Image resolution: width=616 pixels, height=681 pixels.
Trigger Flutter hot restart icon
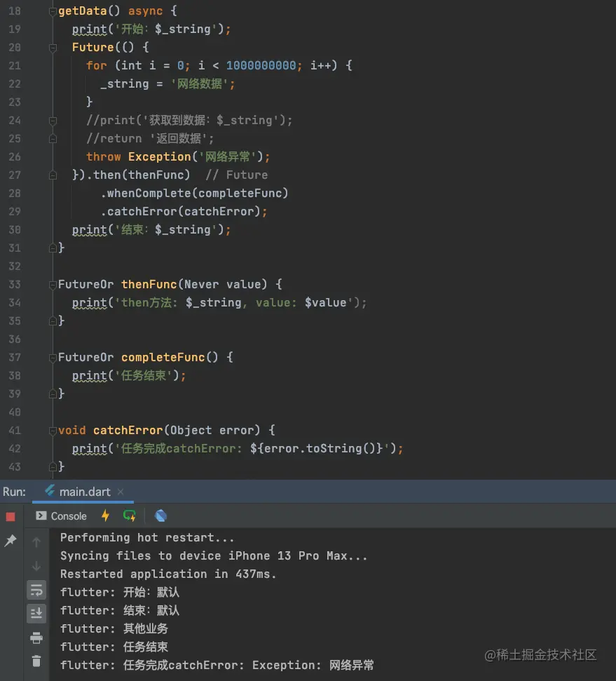130,516
